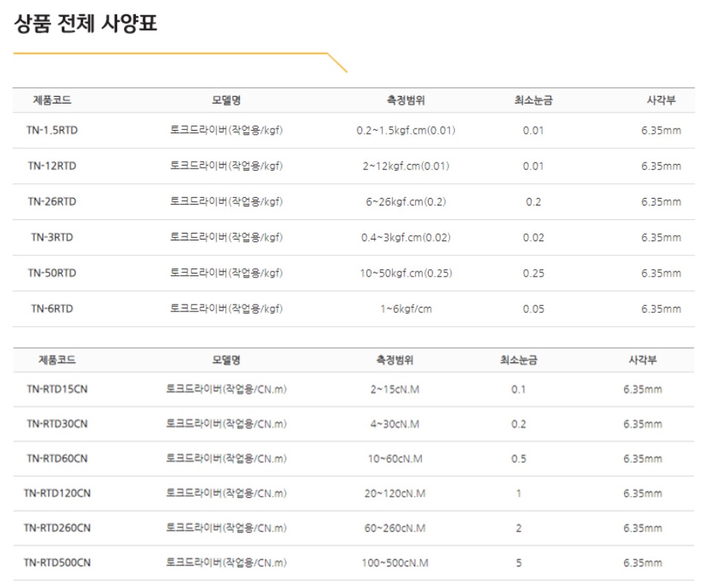Viewport: 709px width, 588px height.
Task: Click model name in the TN-RTD120CN row
Action: click(226, 493)
